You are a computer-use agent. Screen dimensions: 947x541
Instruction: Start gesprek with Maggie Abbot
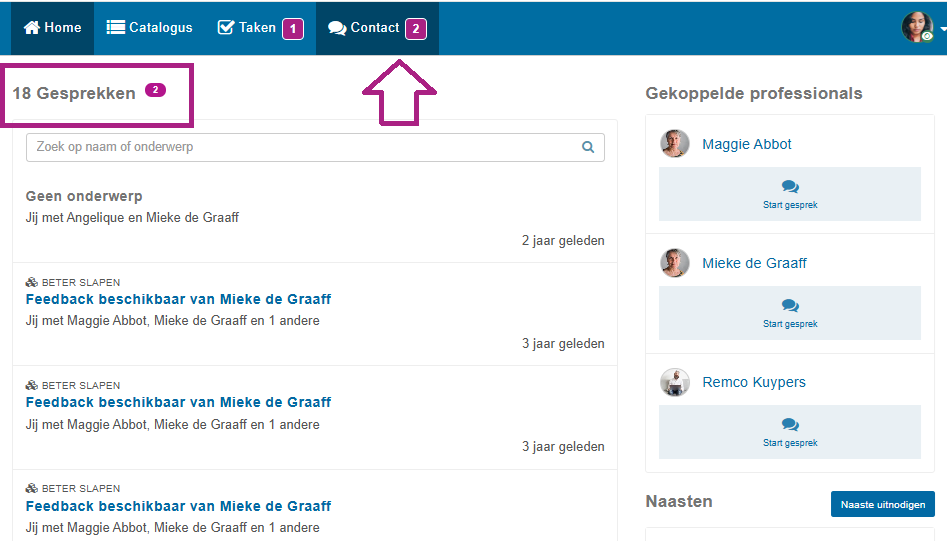click(x=790, y=194)
